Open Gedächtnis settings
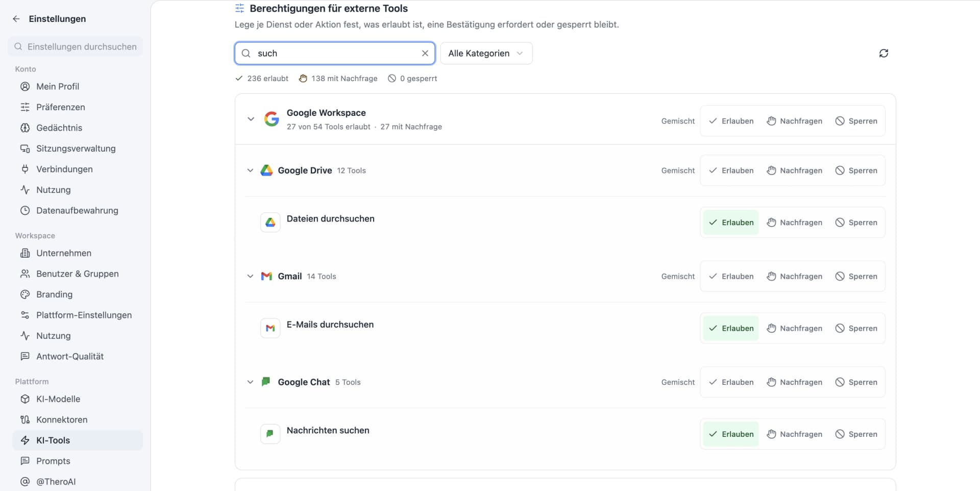The height and width of the screenshot is (491, 980). coord(78,128)
